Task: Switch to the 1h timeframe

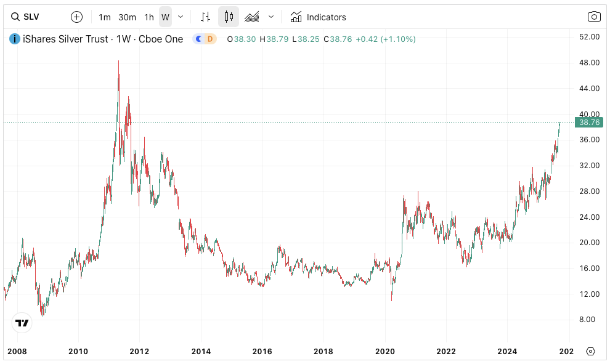Action: tap(149, 17)
